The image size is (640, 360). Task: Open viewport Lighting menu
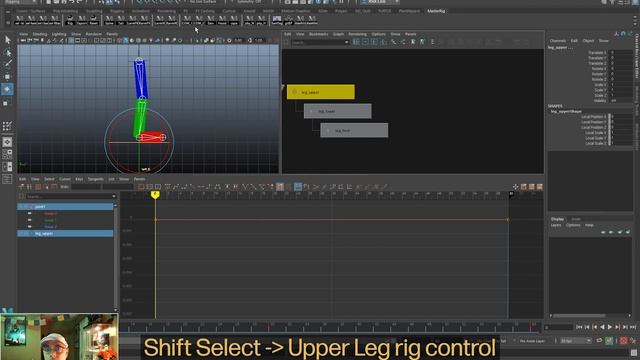pos(59,34)
